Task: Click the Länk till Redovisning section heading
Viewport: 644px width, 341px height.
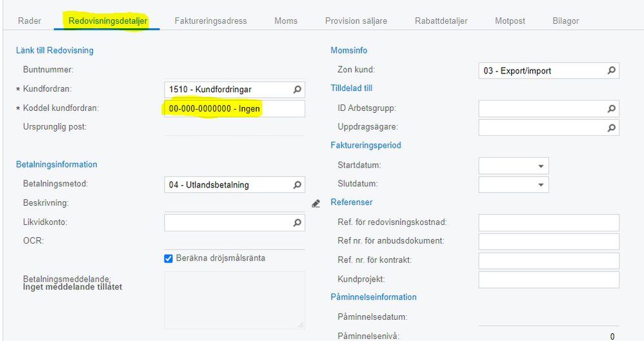Action: coord(55,50)
